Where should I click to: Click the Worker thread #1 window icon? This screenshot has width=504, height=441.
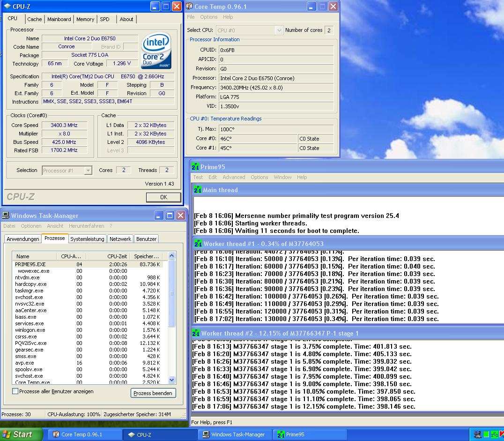pyautogui.click(x=198, y=244)
